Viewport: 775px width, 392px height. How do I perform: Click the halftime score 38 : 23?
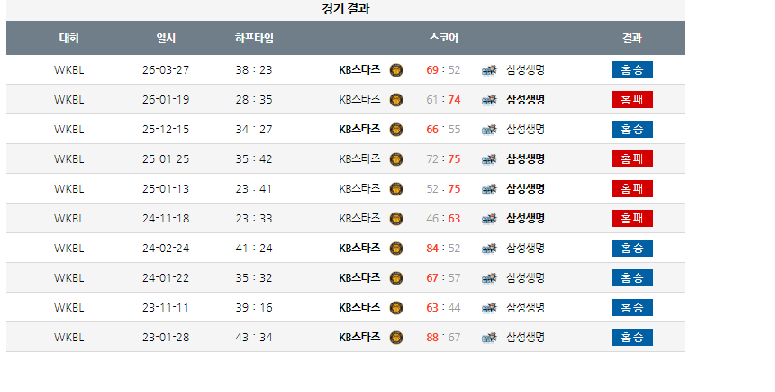[254, 70]
